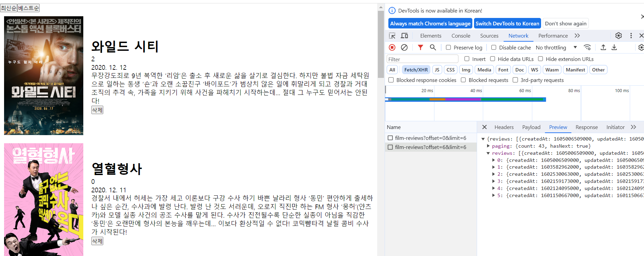Collapse the reviews array

click(488, 153)
